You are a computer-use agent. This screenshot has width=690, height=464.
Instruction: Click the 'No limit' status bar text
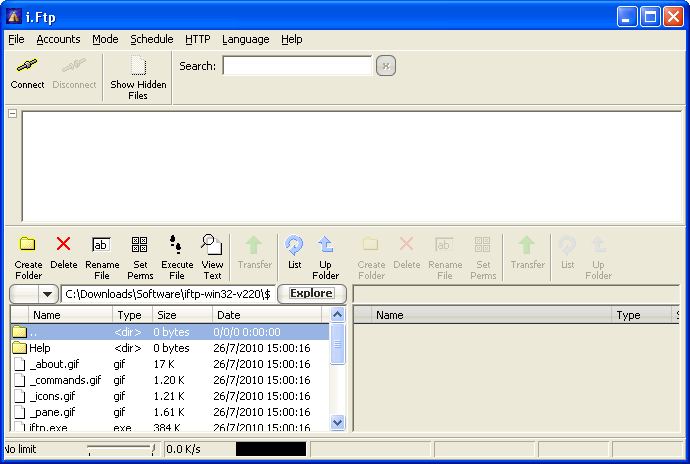(x=20, y=449)
